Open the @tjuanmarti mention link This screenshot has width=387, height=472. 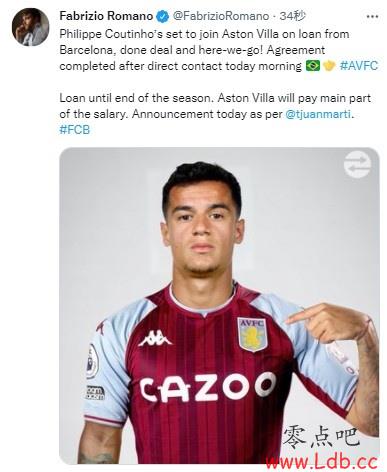tap(318, 114)
